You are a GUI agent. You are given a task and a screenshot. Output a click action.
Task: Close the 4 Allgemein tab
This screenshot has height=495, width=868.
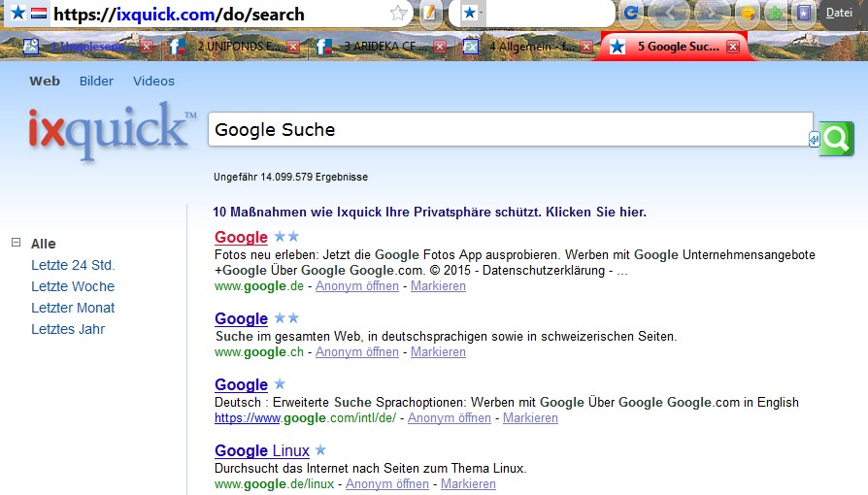click(586, 47)
